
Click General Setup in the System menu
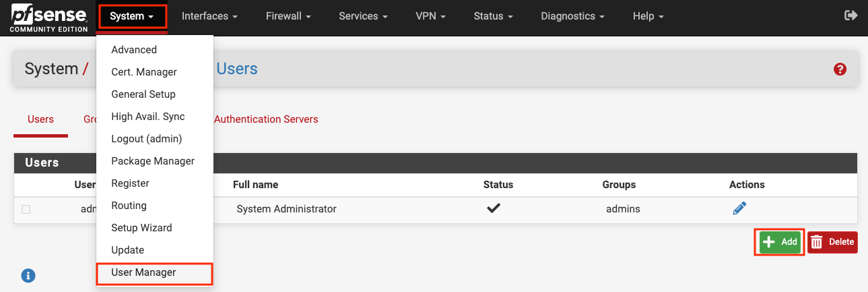pyautogui.click(x=143, y=94)
